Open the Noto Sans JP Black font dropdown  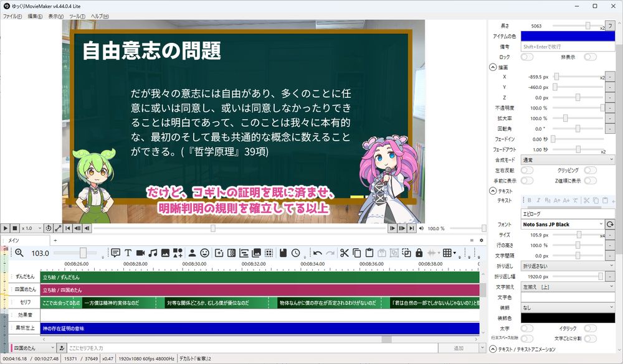coord(563,224)
